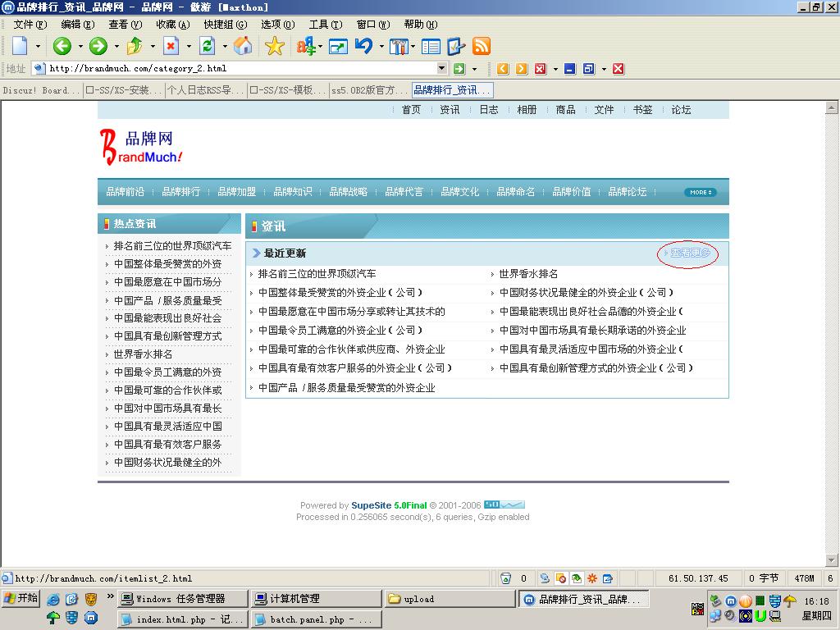Open the orange RSS feed icon

(481, 47)
